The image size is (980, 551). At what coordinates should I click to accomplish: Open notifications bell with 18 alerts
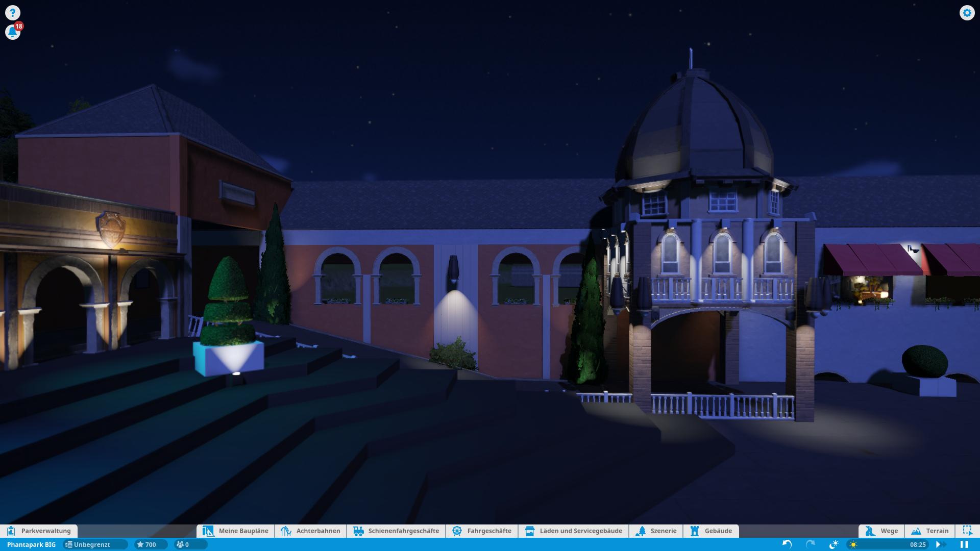13,32
